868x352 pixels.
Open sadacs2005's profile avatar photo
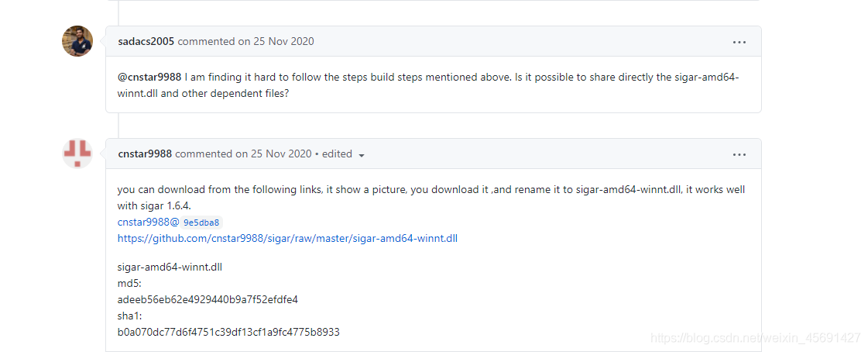(x=77, y=41)
